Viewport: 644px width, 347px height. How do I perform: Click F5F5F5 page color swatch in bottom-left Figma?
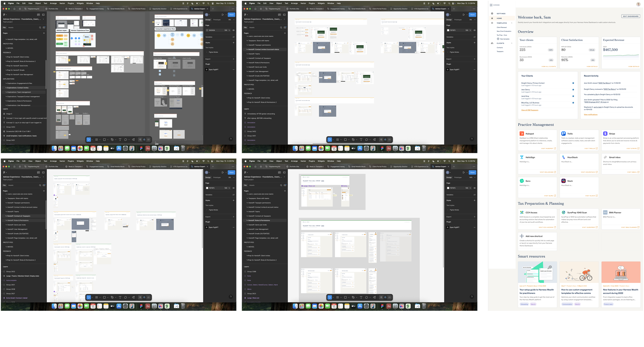point(207,188)
